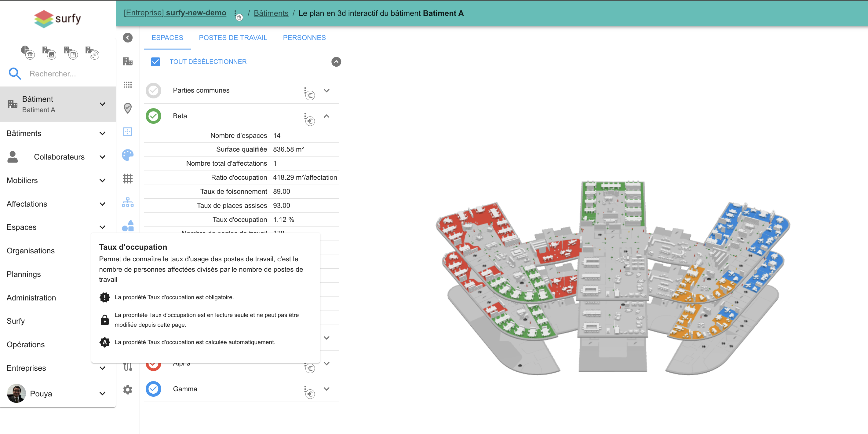Click the building icon in vertical toolbar
This screenshot has height=434, width=868.
(x=127, y=61)
